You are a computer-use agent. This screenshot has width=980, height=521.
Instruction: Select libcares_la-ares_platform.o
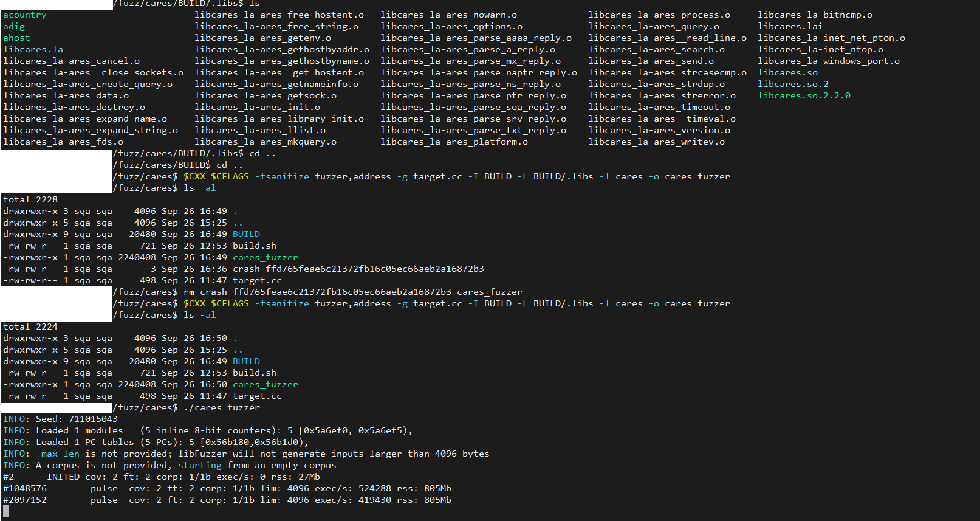[454, 142]
